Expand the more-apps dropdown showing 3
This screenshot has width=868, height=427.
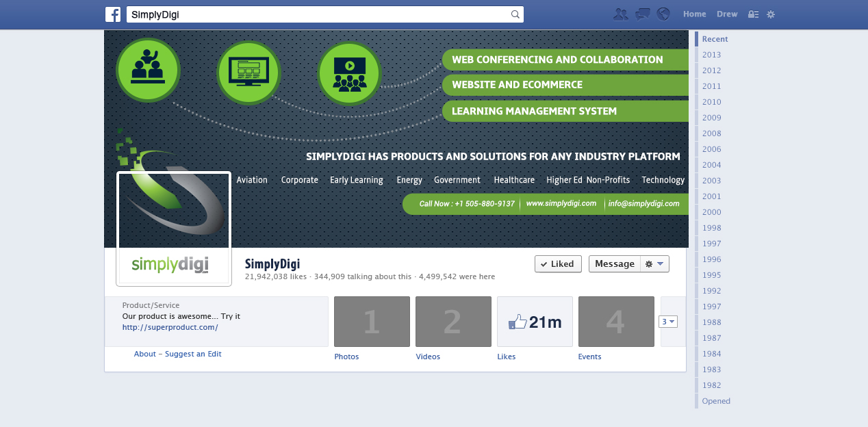[x=667, y=322]
